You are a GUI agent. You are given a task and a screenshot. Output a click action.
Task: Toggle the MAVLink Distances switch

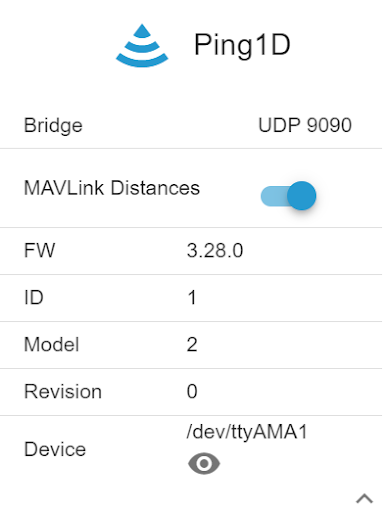click(288, 196)
